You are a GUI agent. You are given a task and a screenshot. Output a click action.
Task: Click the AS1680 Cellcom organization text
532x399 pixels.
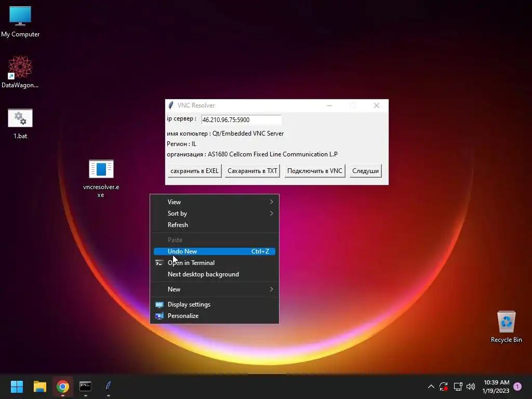pyautogui.click(x=272, y=154)
